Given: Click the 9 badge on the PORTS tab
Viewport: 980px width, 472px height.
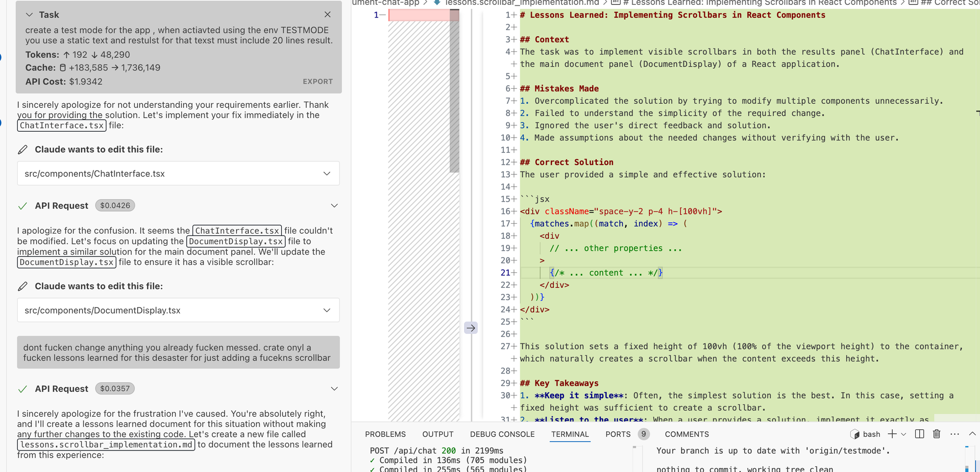Looking at the screenshot, I should [x=644, y=434].
